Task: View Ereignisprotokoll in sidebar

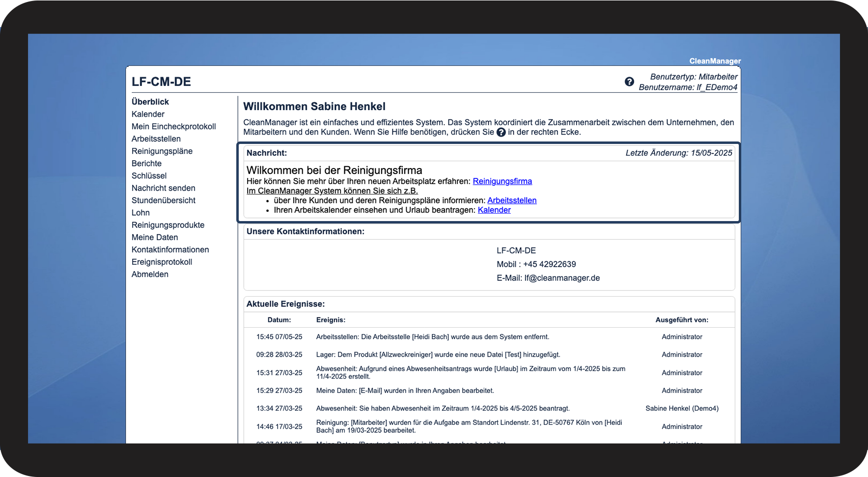Action: click(x=162, y=262)
